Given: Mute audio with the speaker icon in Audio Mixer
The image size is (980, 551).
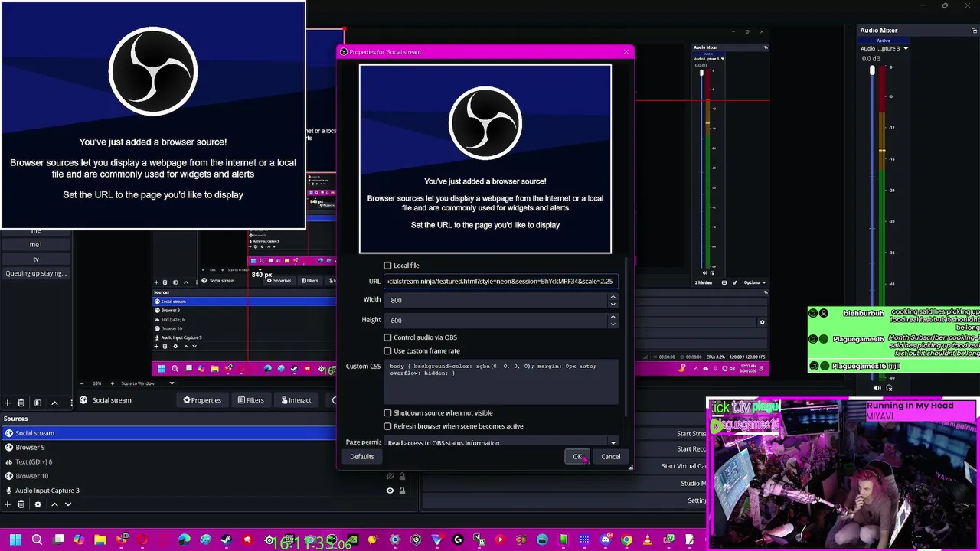Looking at the screenshot, I should [x=876, y=388].
